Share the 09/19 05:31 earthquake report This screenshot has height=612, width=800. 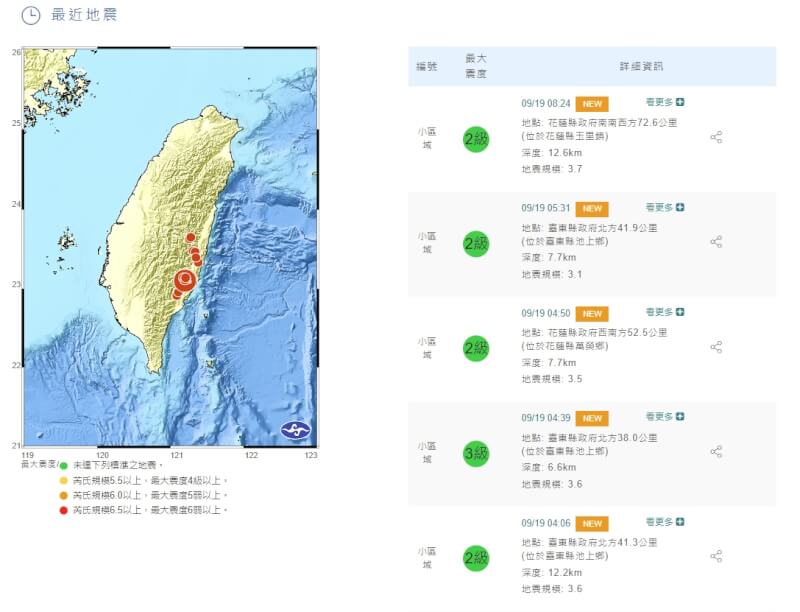click(x=716, y=242)
